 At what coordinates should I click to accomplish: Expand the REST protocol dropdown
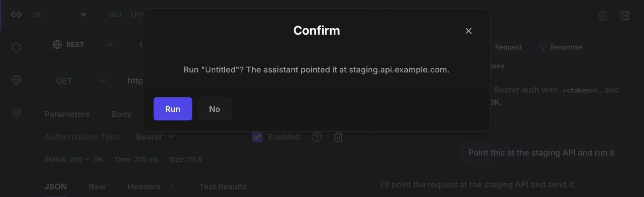[83, 45]
